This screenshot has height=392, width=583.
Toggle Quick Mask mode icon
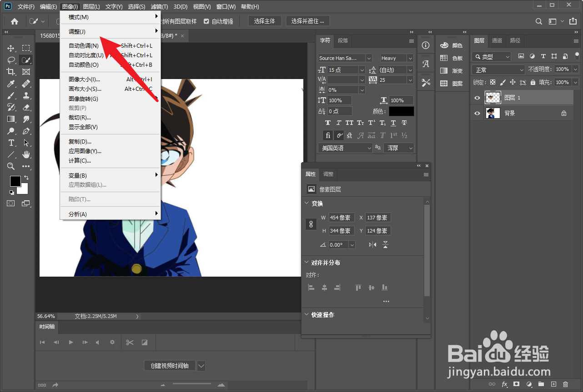(10, 203)
